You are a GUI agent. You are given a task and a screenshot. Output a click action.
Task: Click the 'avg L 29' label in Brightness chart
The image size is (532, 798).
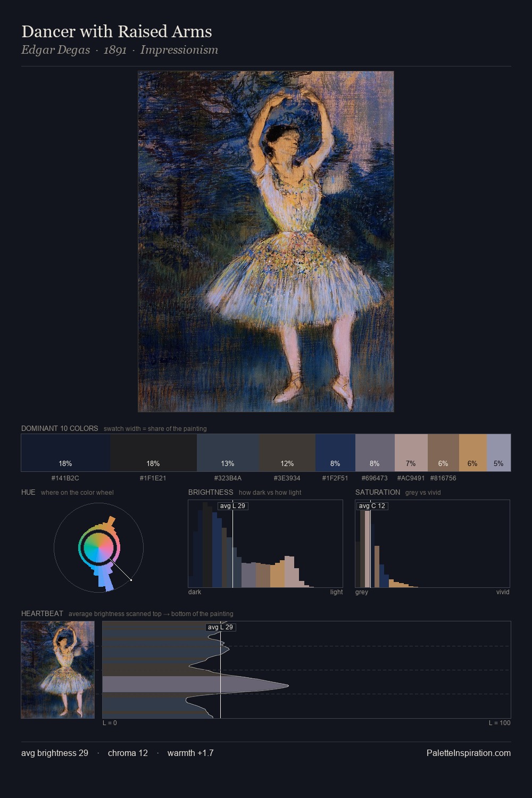(233, 506)
